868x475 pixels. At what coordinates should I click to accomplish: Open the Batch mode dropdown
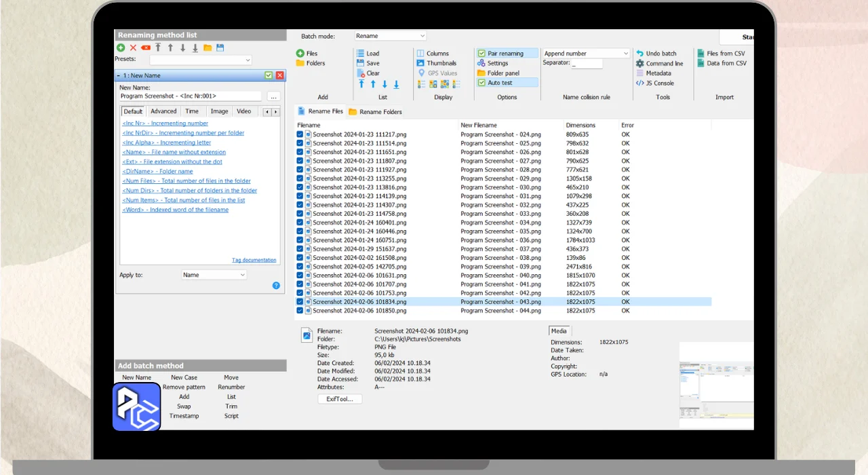391,36
